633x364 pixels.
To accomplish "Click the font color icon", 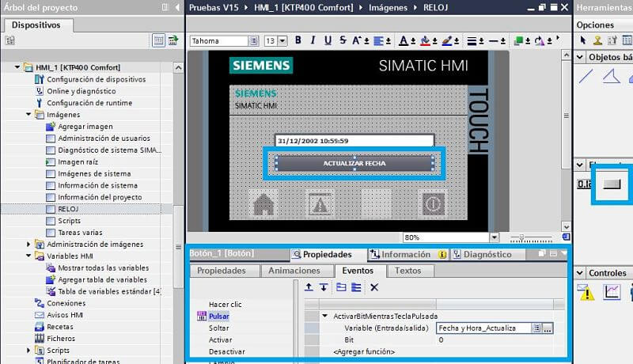I will (404, 41).
